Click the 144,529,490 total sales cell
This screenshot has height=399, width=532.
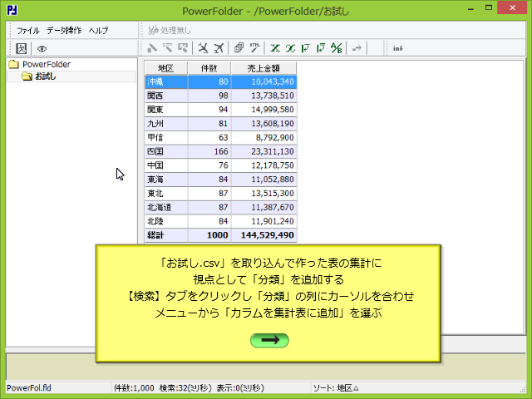pos(264,235)
